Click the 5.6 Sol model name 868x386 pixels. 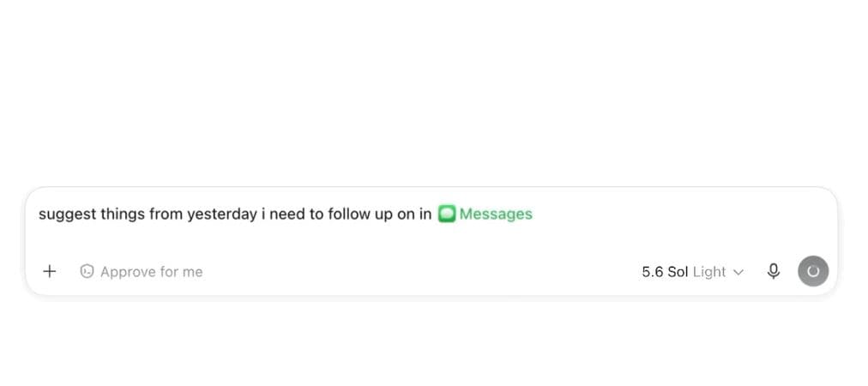click(664, 272)
